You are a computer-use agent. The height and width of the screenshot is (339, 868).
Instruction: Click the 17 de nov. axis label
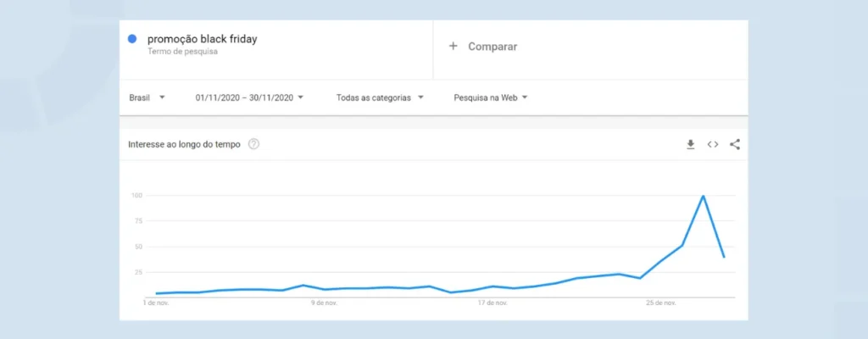click(492, 303)
